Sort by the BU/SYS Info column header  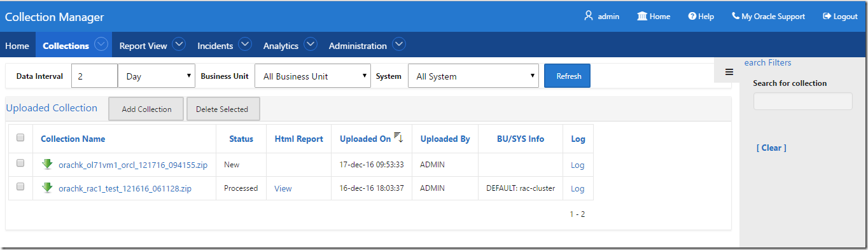click(x=521, y=139)
